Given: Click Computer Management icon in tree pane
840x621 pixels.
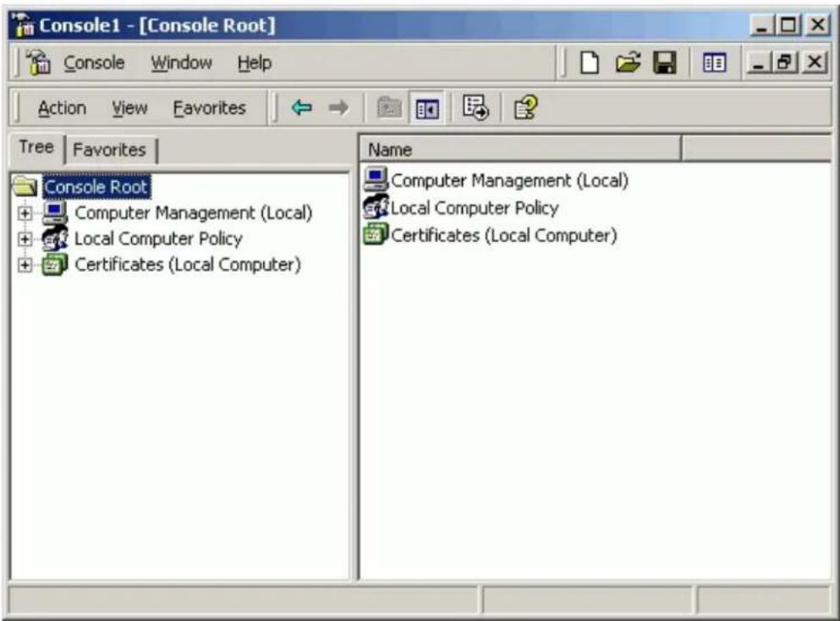Looking at the screenshot, I should pyautogui.click(x=55, y=212).
